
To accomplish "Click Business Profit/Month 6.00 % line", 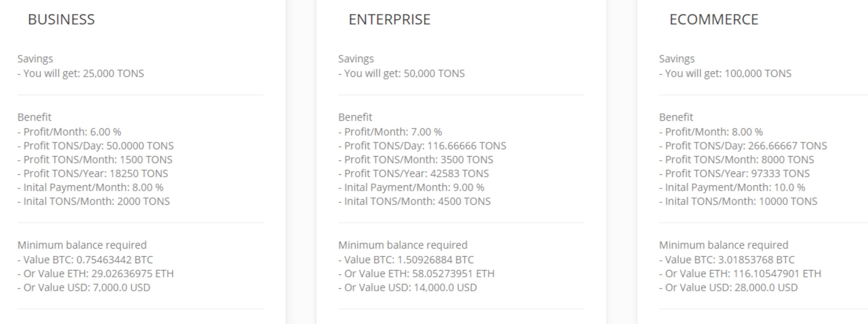I will pos(69,132).
